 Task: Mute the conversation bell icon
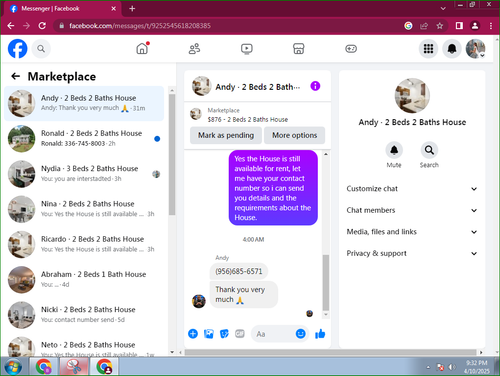click(x=394, y=150)
